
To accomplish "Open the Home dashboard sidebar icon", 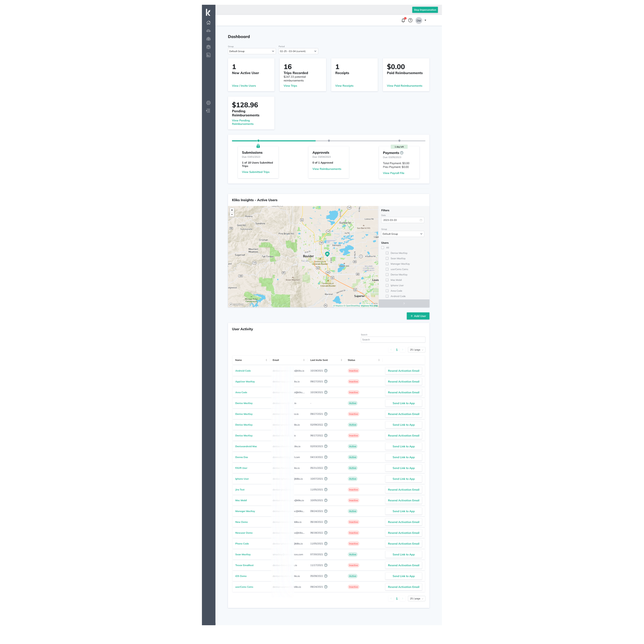I will tap(208, 23).
